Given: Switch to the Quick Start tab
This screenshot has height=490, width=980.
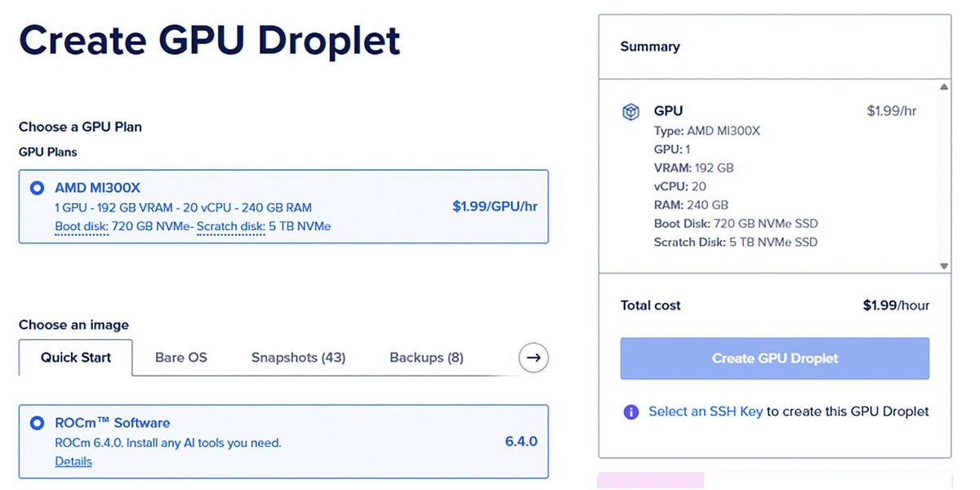Looking at the screenshot, I should (x=76, y=358).
